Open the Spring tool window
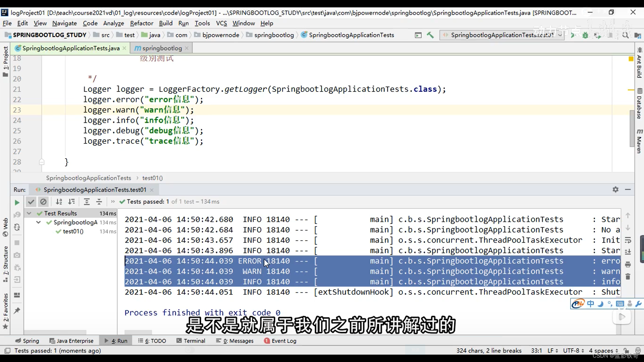The height and width of the screenshot is (362, 644). click(27, 341)
